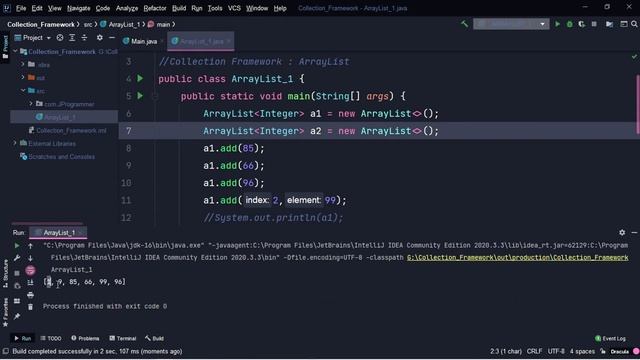Open the TODO tool window

coord(51,338)
